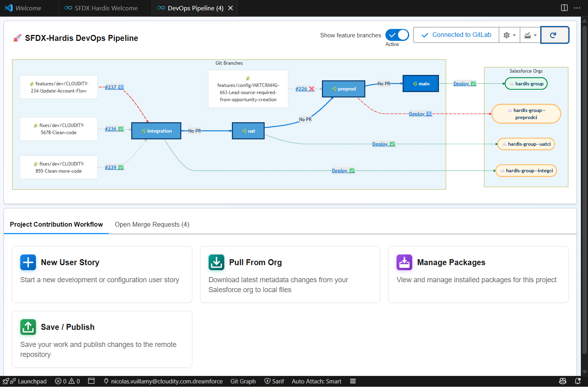Click the Manage Packages purple icon
Image resolution: width=588 pixels, height=387 pixels.
coord(404,262)
